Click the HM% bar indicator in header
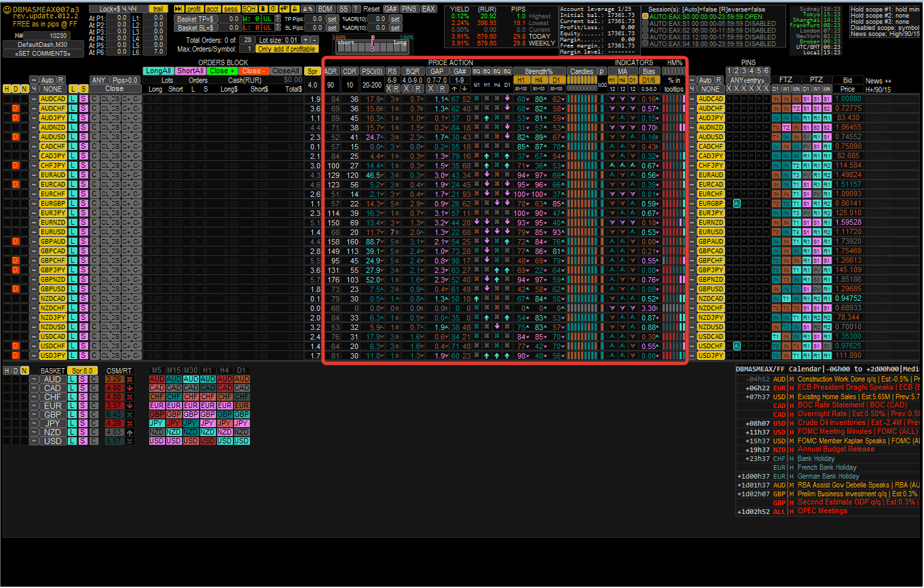Image resolution: width=924 pixels, height=588 pixels. pos(673,71)
